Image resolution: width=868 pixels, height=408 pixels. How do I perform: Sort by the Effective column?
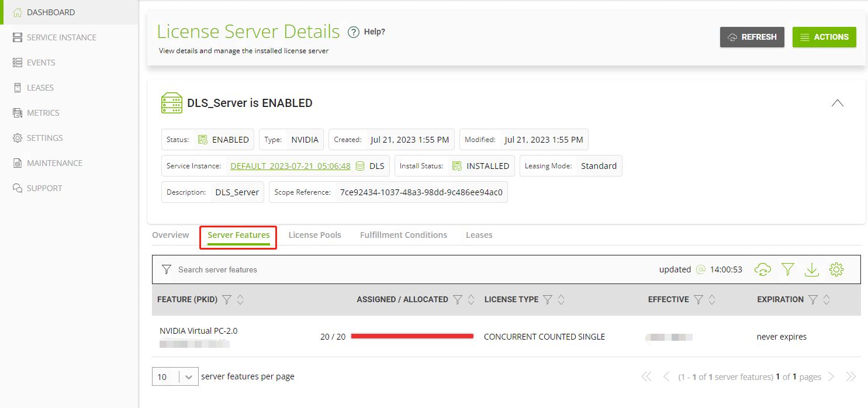[x=712, y=300]
